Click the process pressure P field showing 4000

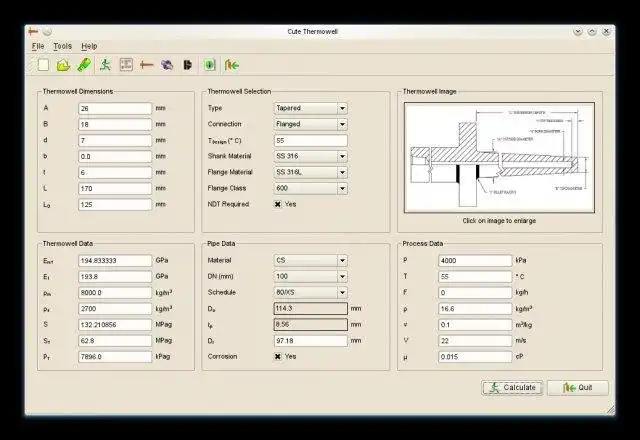(475, 260)
